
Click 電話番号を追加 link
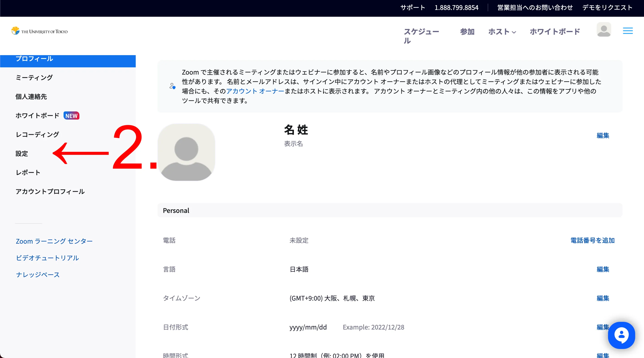pos(592,240)
